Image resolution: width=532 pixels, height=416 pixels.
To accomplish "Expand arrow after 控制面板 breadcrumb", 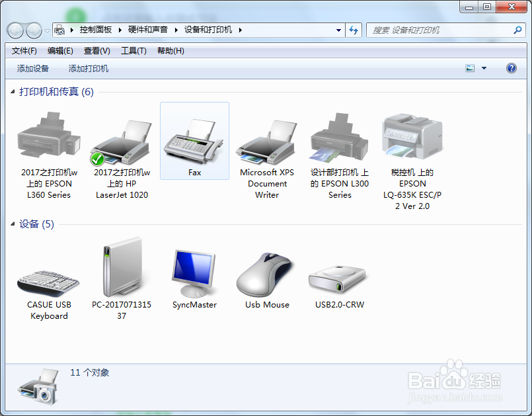I will pos(120,30).
